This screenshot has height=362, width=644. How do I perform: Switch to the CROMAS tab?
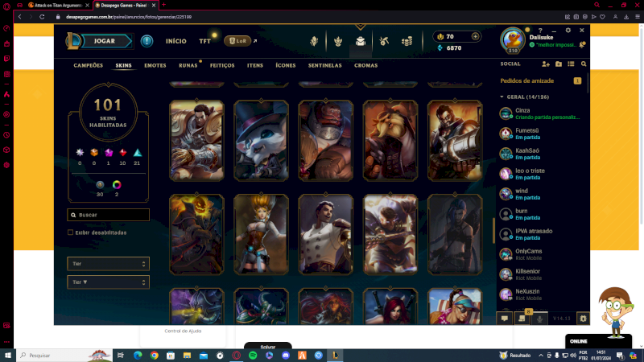(366, 65)
